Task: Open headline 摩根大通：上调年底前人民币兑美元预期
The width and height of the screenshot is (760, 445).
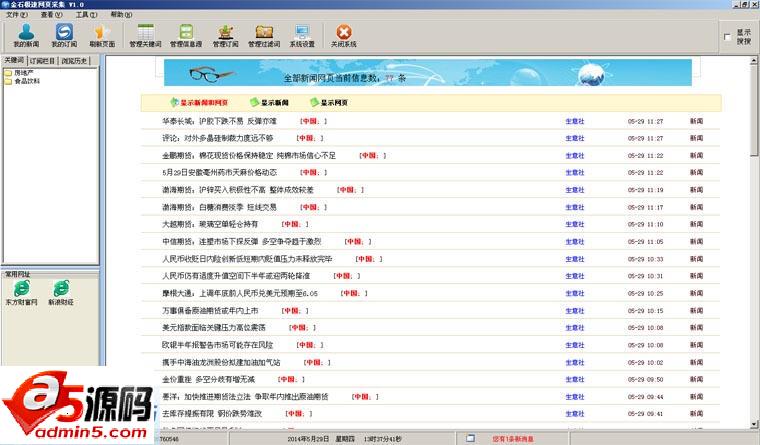Action: click(240, 293)
